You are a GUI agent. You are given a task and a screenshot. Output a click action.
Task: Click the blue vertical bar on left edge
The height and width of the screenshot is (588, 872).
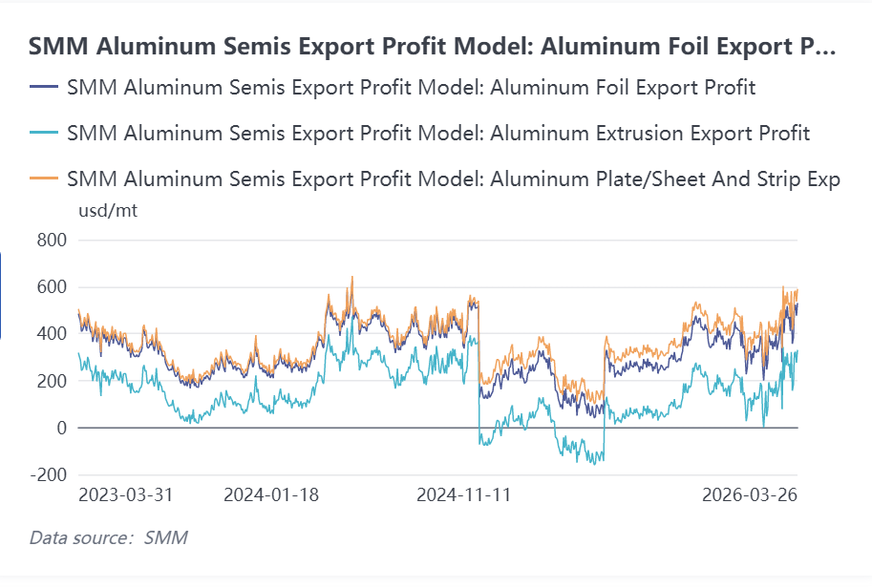(x=1, y=295)
